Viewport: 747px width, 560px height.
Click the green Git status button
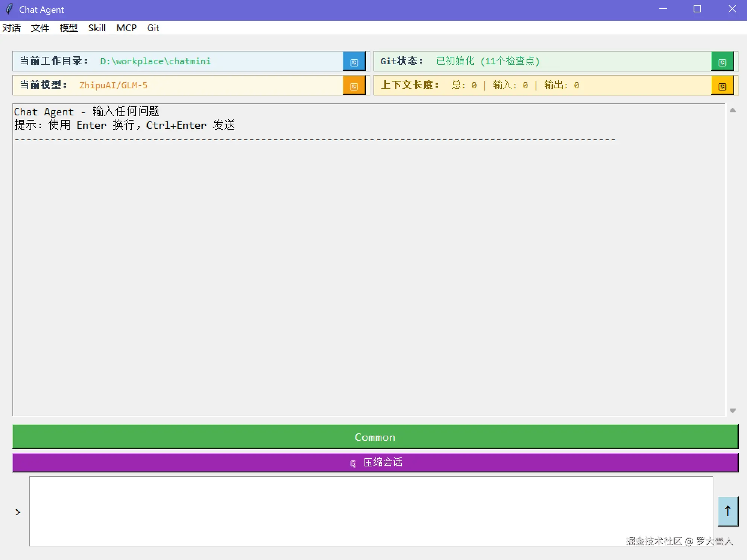click(722, 62)
